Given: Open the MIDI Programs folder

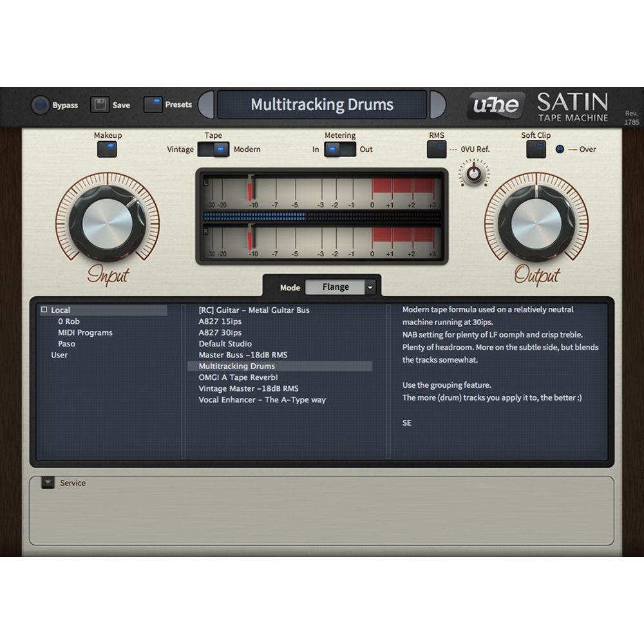Looking at the screenshot, I should [x=84, y=332].
